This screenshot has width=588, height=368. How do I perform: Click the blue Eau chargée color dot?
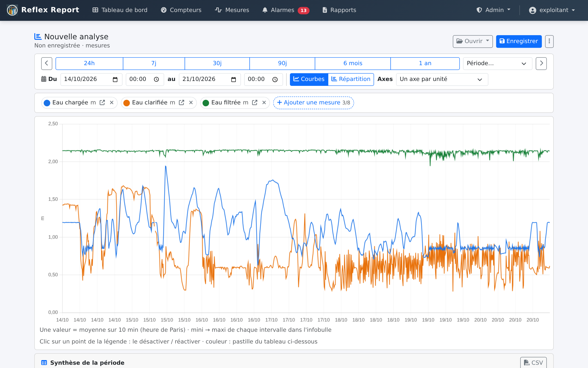[47, 103]
